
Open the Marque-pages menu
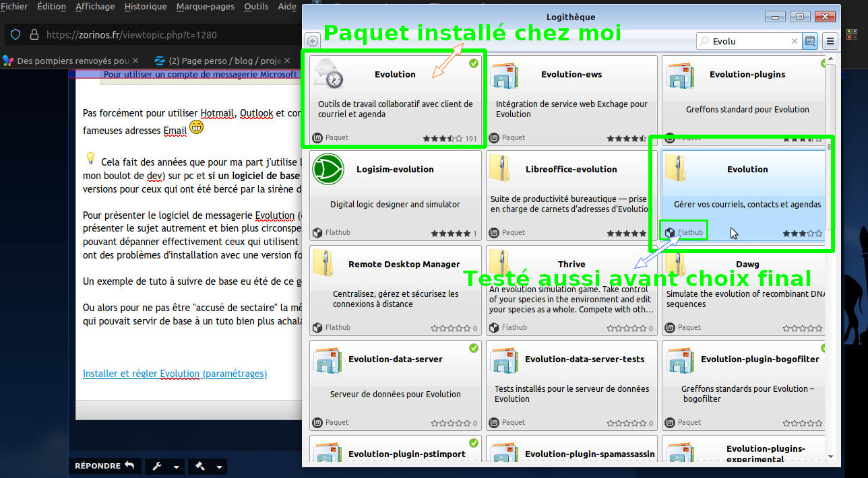tap(205, 7)
